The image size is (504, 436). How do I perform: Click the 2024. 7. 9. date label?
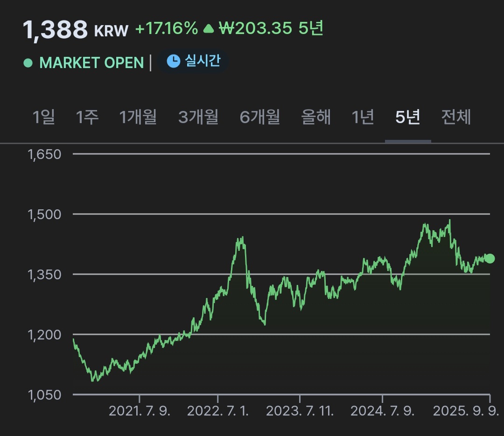(x=382, y=411)
